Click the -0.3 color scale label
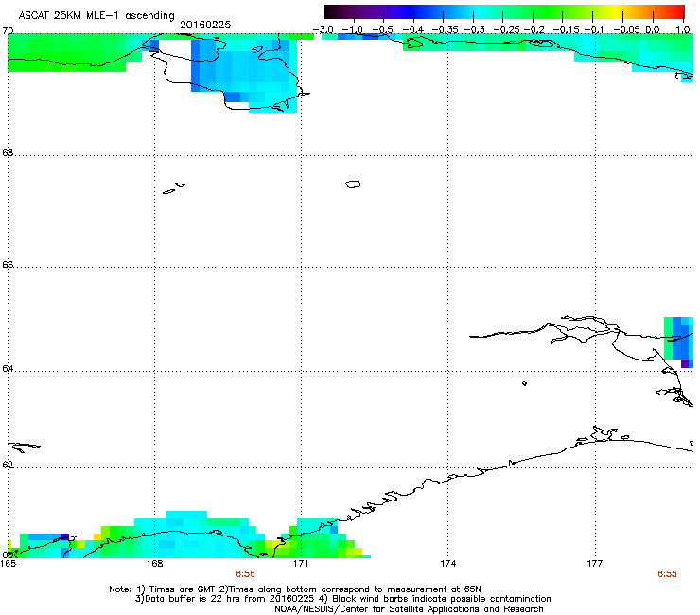The image size is (700, 615). click(x=475, y=30)
